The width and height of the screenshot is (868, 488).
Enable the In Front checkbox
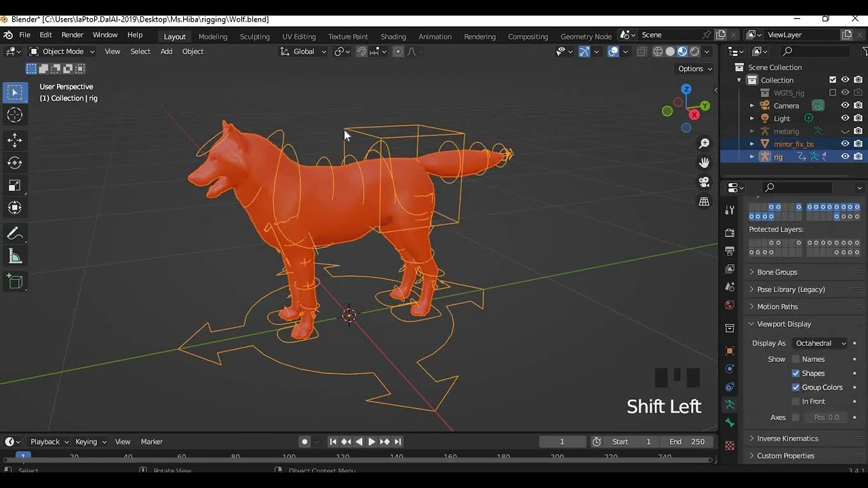[796, 402]
